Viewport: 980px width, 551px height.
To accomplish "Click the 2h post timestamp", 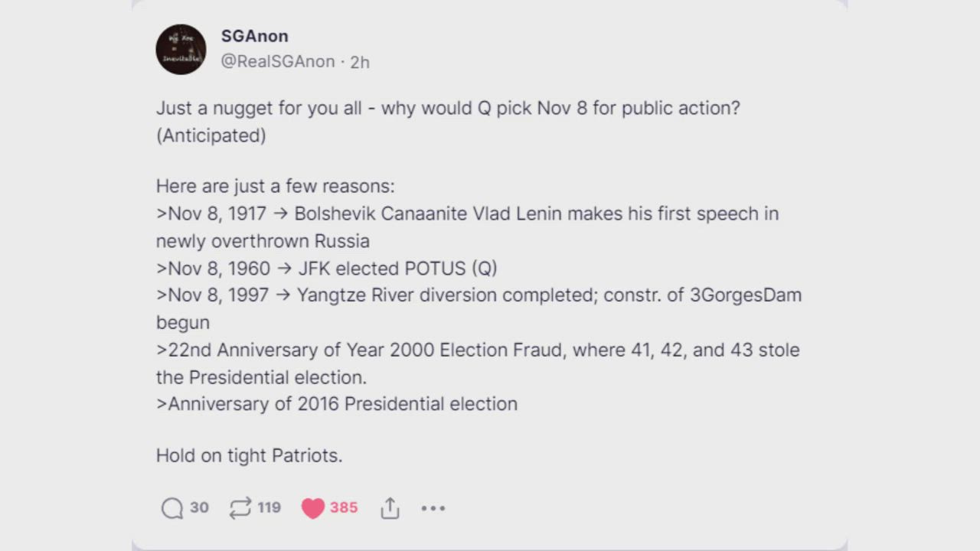I will tap(360, 63).
